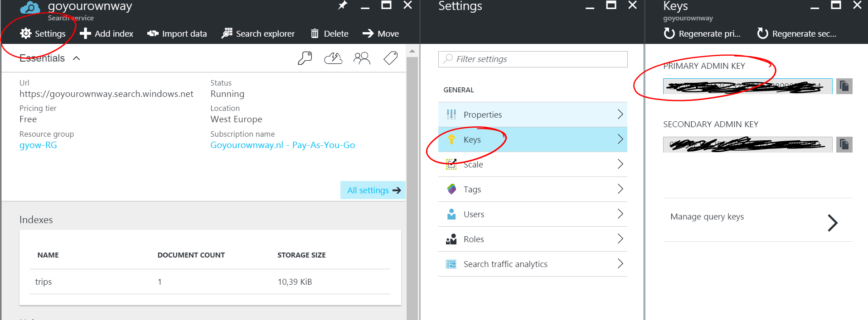868x320 pixels.
Task: Click Add index in the toolbar
Action: [x=106, y=33]
